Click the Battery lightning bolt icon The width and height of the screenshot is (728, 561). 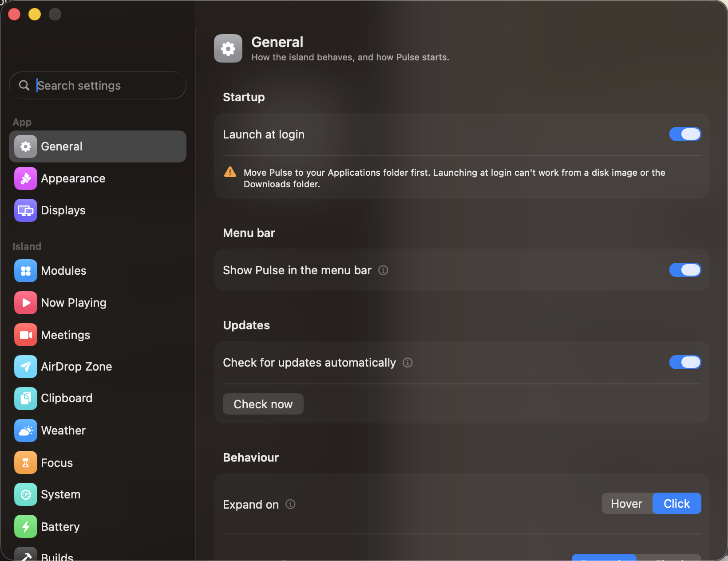click(x=26, y=526)
